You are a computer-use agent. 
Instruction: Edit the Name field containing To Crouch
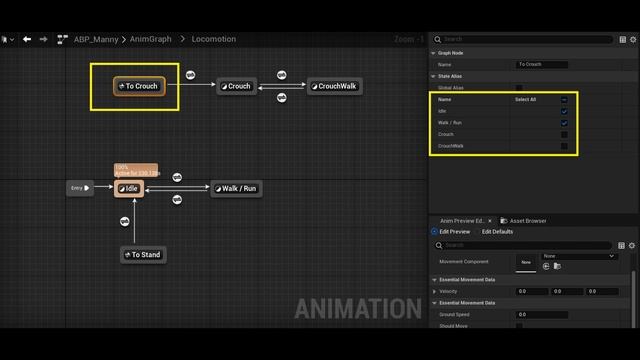coord(542,64)
